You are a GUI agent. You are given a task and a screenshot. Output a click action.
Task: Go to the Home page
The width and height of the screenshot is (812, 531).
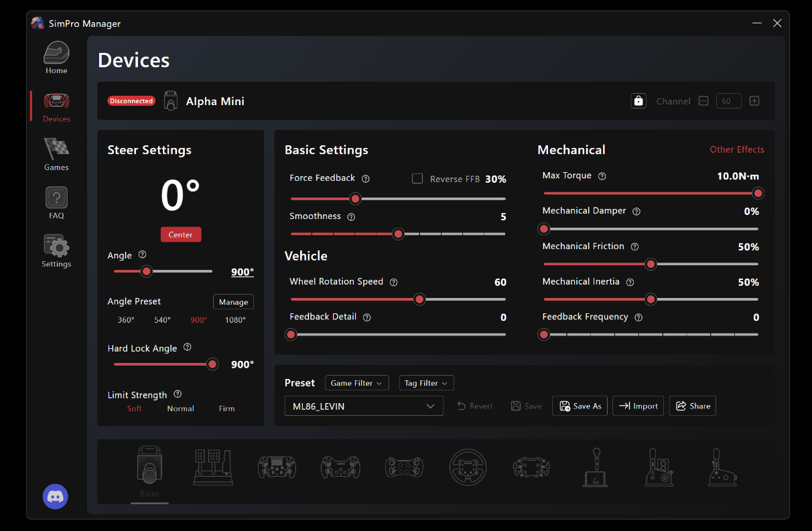click(x=56, y=58)
